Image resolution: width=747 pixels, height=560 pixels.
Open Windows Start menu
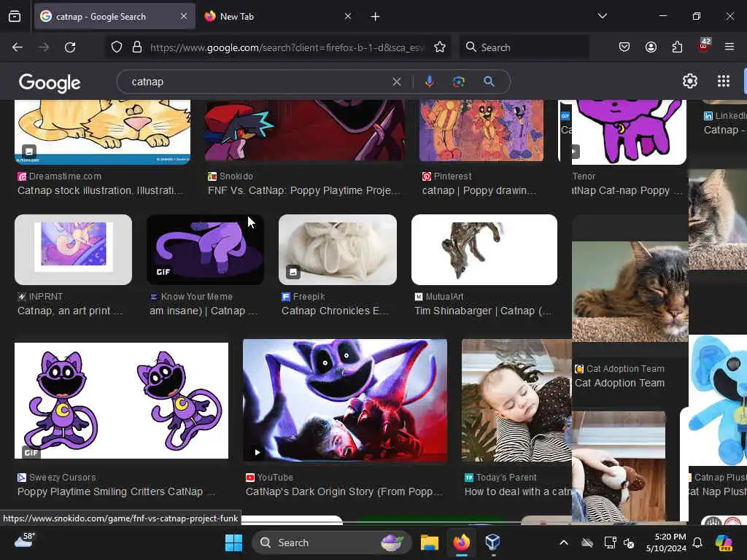233,542
